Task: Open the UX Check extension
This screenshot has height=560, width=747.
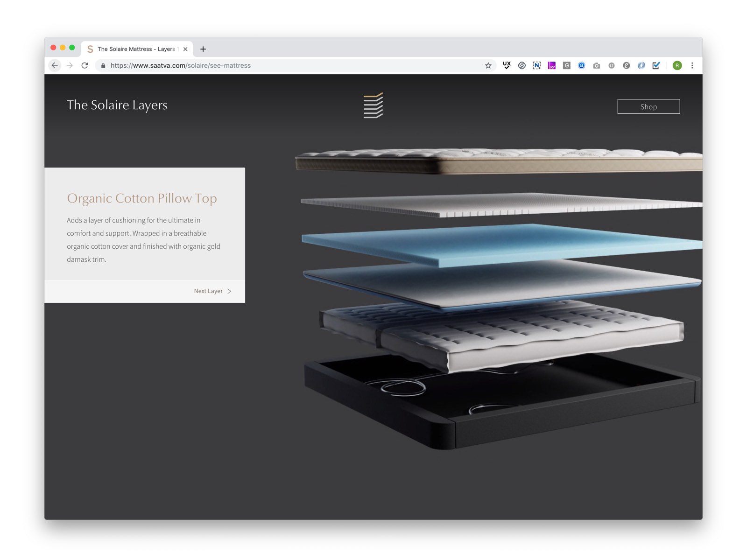Action: (507, 66)
